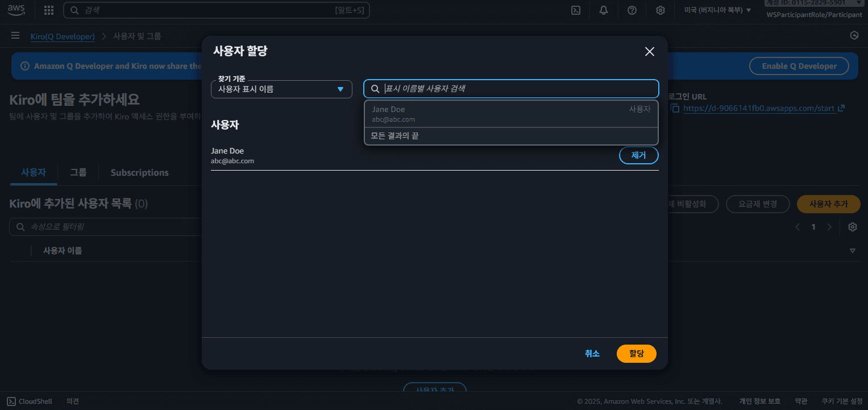This screenshot has height=410, width=868.
Task: Open table preferences gear icon
Action: 853,227
